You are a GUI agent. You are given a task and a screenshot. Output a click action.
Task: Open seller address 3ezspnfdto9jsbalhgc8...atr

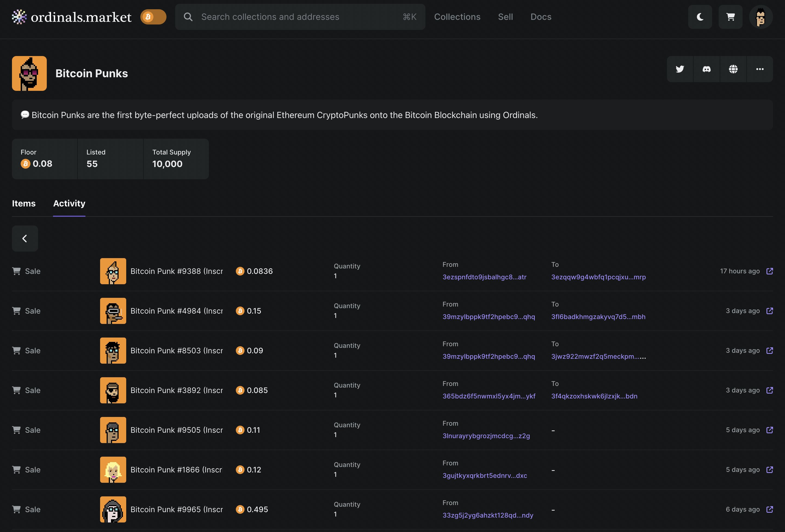click(484, 277)
